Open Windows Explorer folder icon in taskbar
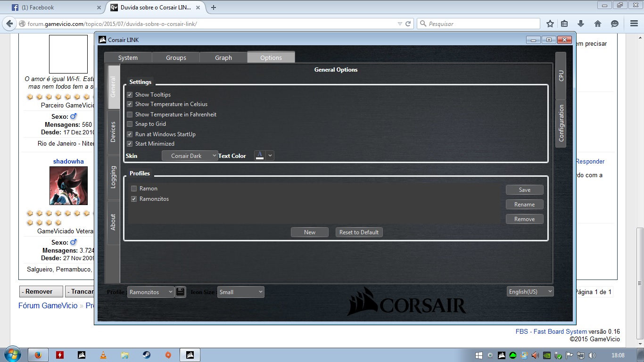644x362 pixels. pyautogui.click(x=125, y=355)
